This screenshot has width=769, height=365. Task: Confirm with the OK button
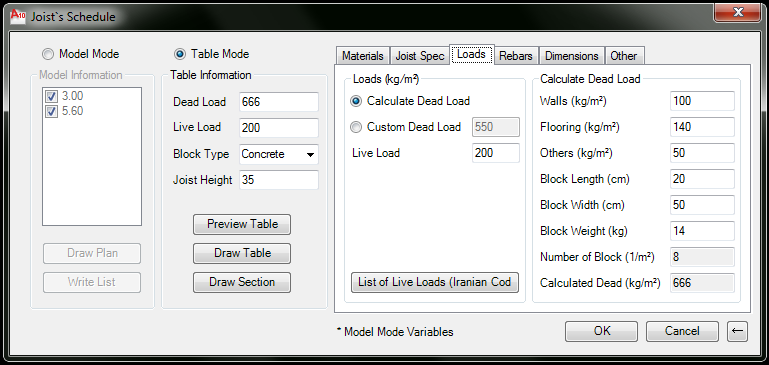(x=602, y=331)
